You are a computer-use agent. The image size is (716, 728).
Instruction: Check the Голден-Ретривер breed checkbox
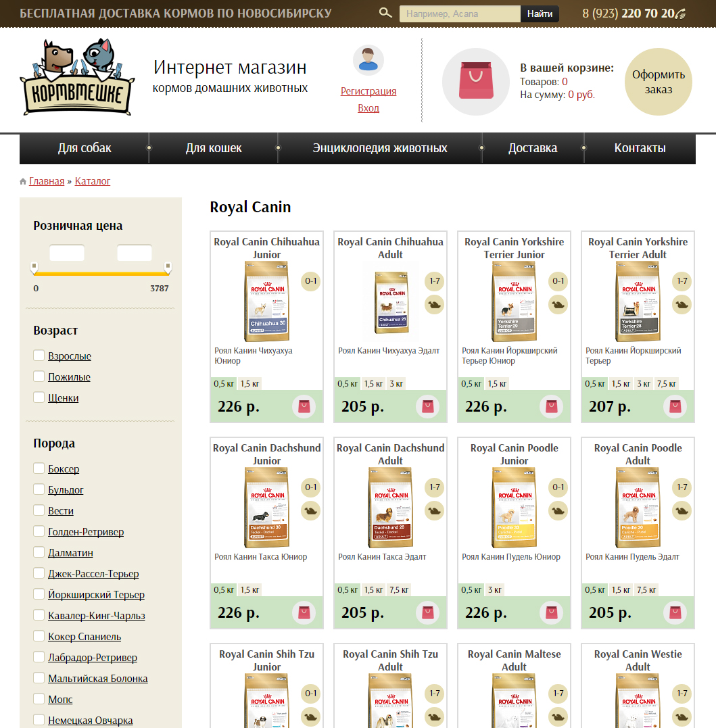39,531
